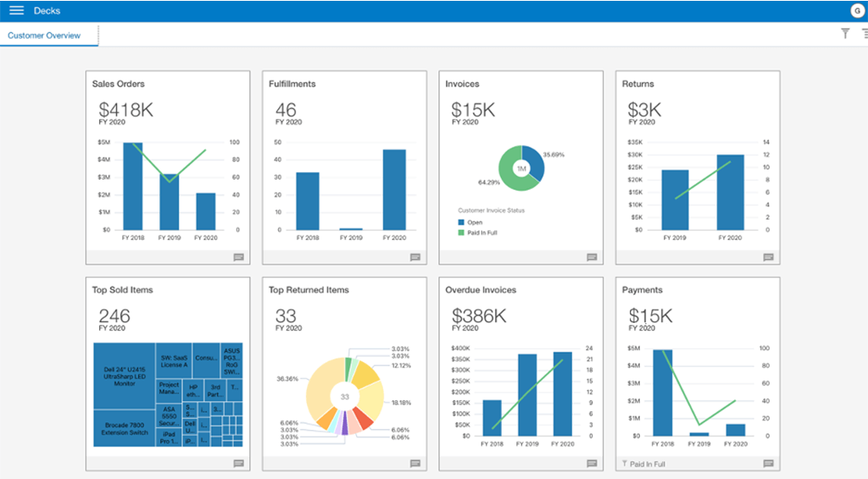
Task: Click the filter funnel icon
Action: [844, 34]
